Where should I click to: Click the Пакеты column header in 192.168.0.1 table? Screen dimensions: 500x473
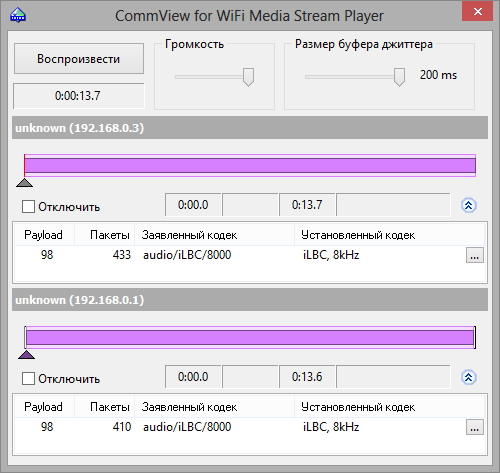(105, 407)
